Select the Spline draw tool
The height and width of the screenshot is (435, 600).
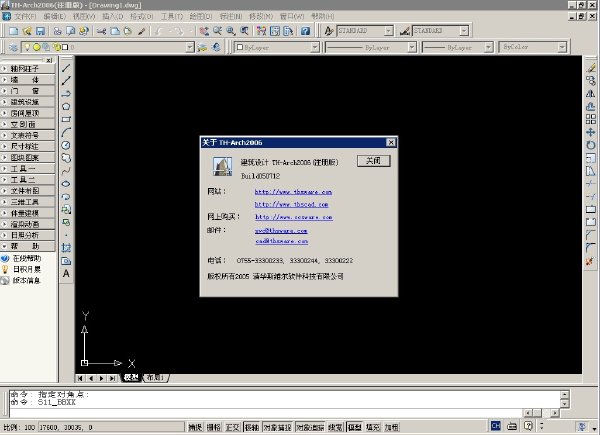(x=66, y=171)
